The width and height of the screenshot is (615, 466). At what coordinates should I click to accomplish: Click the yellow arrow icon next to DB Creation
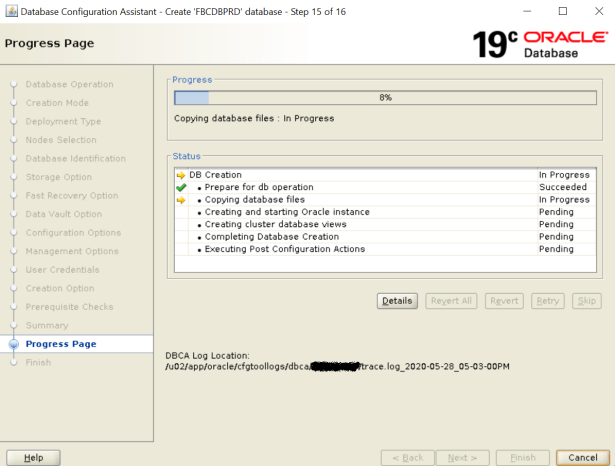click(181, 175)
